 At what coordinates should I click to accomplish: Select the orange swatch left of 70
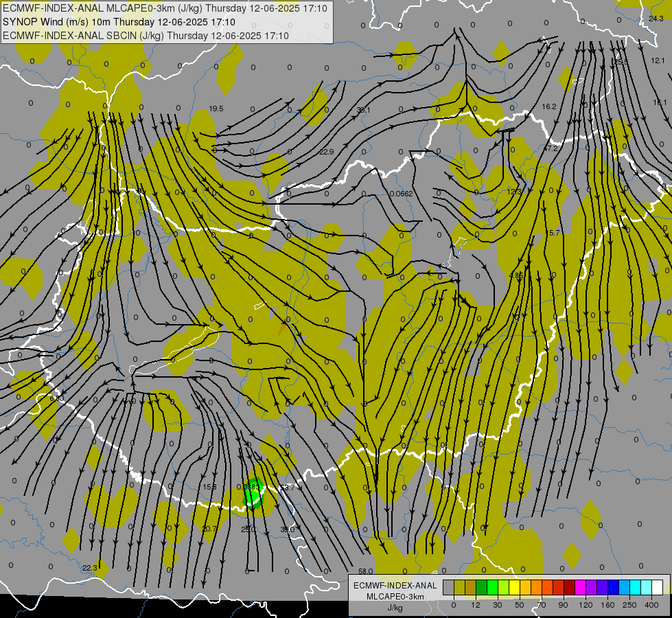[x=537, y=587]
